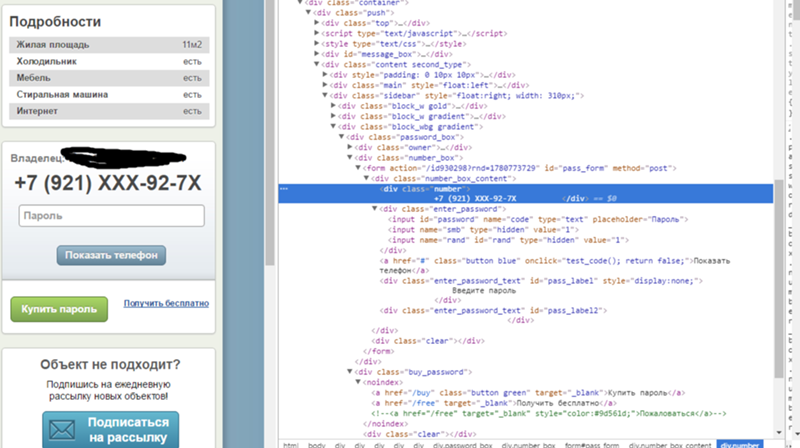Collapse the div class="enter_password" node
800x448 pixels.
[374, 209]
